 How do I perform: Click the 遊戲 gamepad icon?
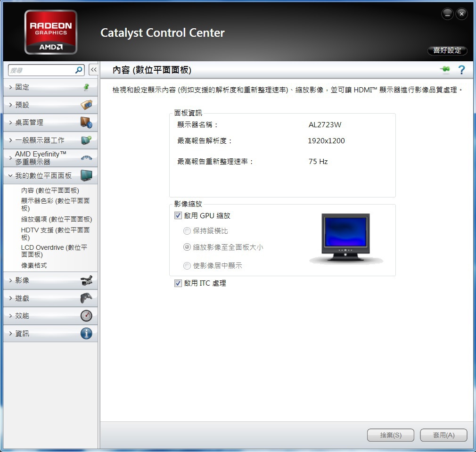[x=87, y=298]
